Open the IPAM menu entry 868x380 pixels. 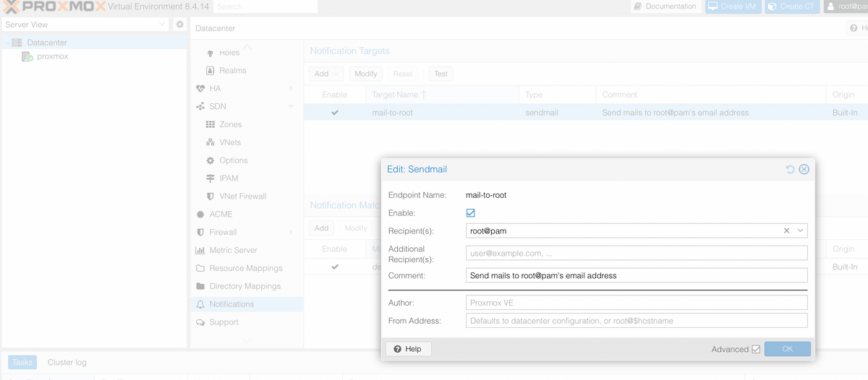[x=229, y=178]
